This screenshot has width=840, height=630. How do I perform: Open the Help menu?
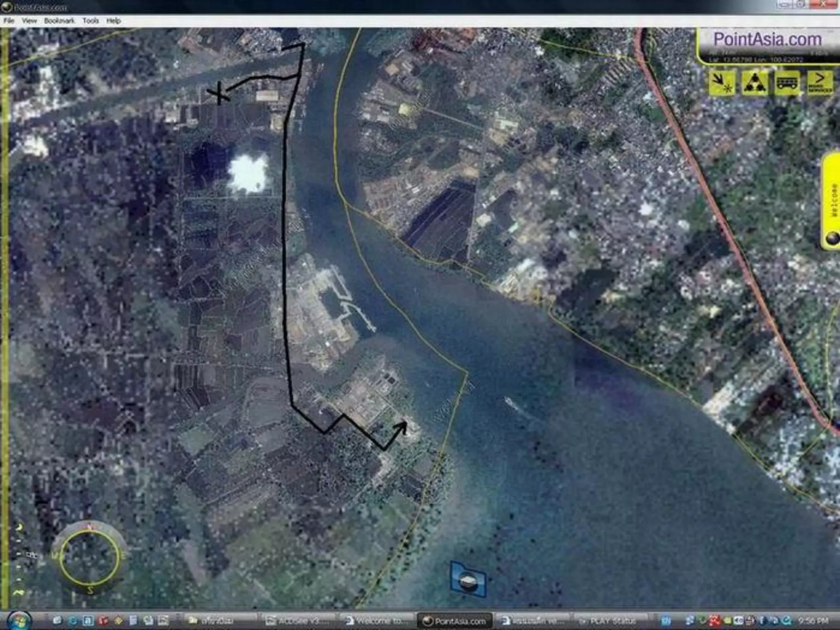[114, 21]
